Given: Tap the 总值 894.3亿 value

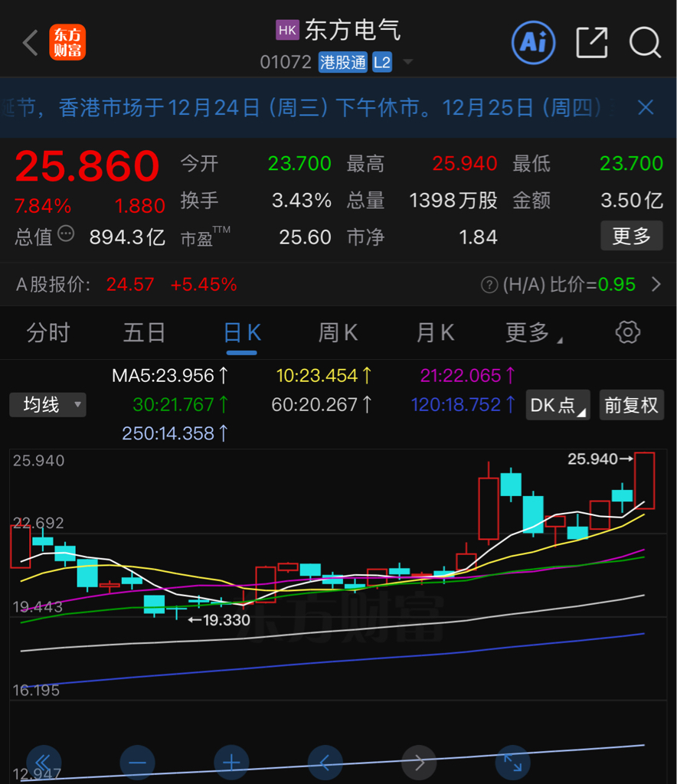Looking at the screenshot, I should pos(127,237).
